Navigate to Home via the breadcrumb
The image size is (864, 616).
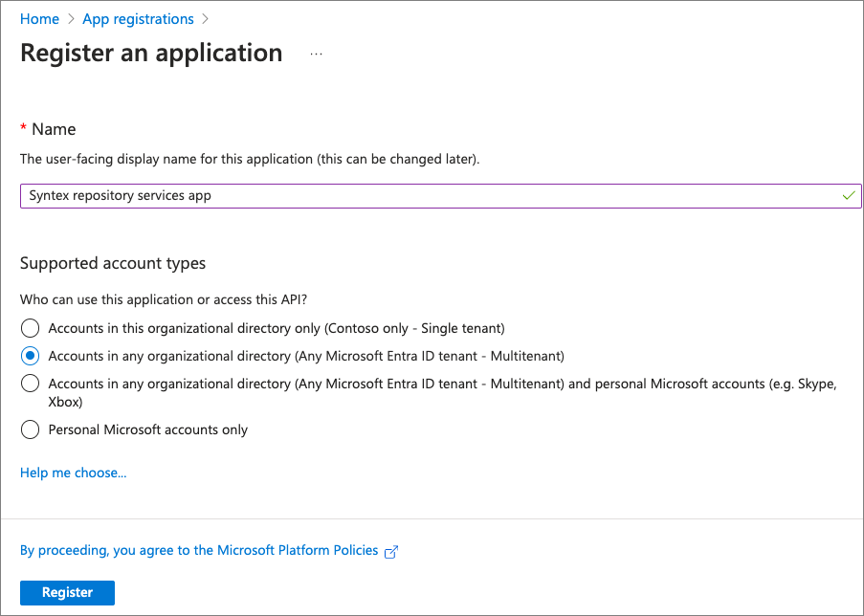point(39,18)
